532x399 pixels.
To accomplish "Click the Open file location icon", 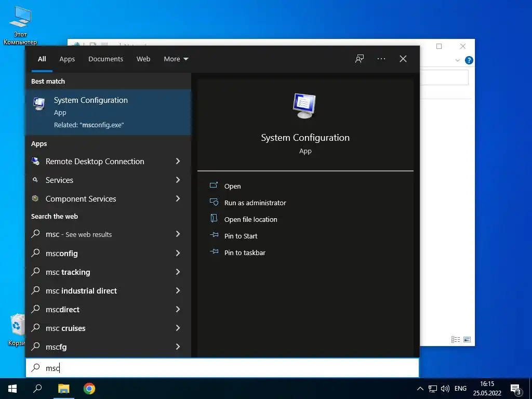I will click(x=214, y=218).
